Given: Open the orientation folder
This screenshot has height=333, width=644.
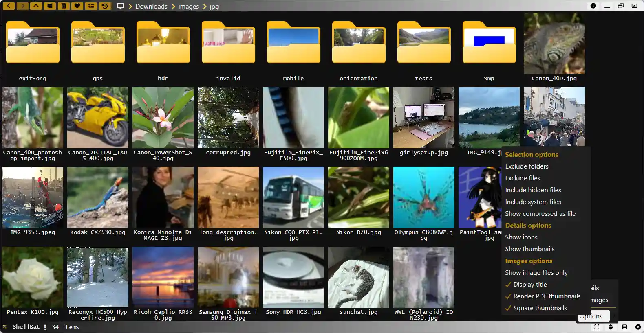Looking at the screenshot, I should click(359, 48).
